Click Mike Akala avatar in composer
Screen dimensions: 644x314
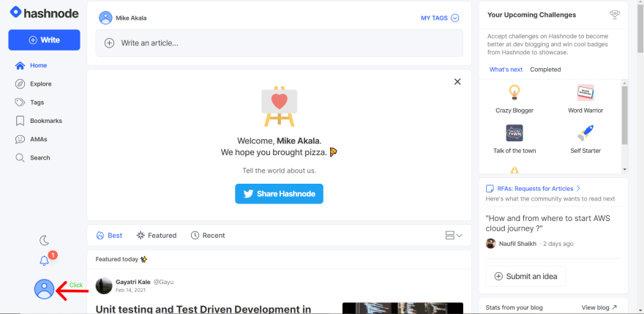[105, 18]
